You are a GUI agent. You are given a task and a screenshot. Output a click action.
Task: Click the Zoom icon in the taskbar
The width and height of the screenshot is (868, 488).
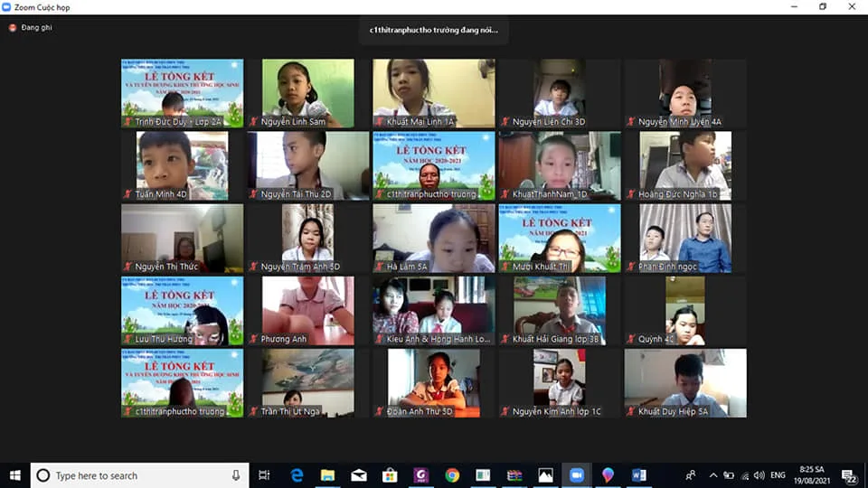tap(576, 475)
